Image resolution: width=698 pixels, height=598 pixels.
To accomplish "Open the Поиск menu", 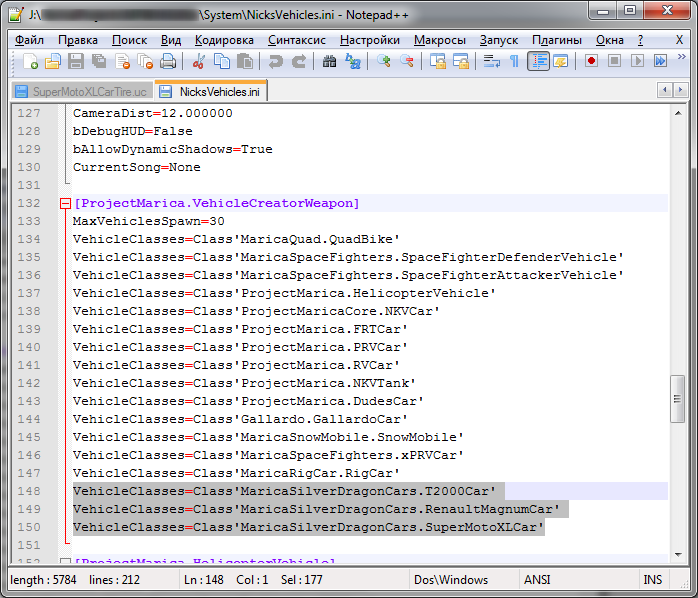I will pyautogui.click(x=130, y=40).
